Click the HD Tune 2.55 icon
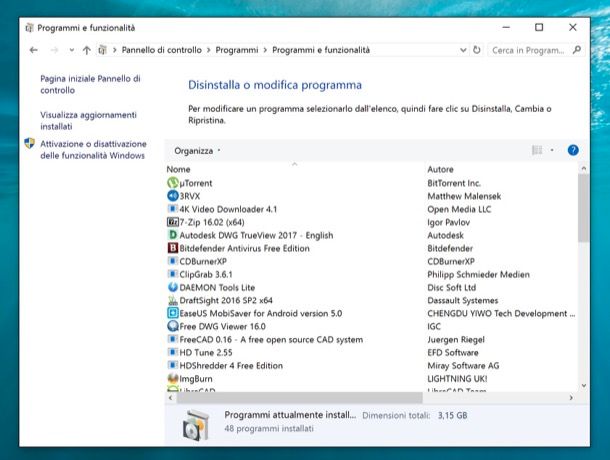The width and height of the screenshot is (610, 460). 173,352
